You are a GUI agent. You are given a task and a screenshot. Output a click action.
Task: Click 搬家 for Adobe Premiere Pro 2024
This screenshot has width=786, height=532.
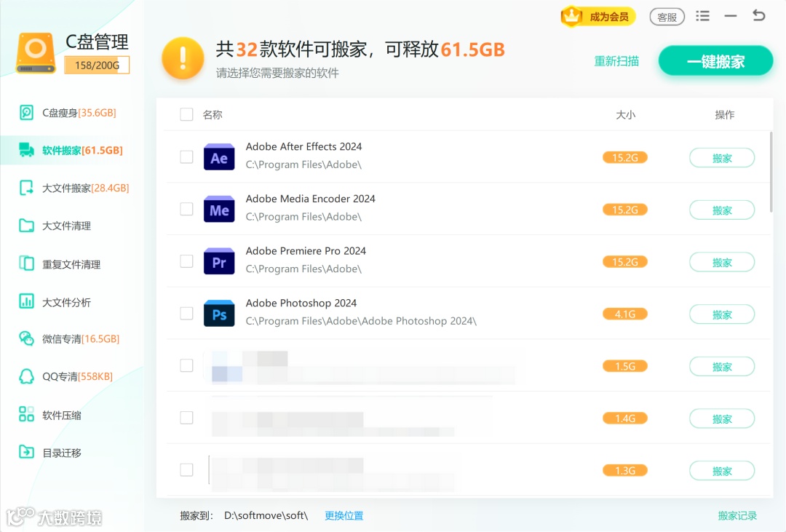click(722, 262)
